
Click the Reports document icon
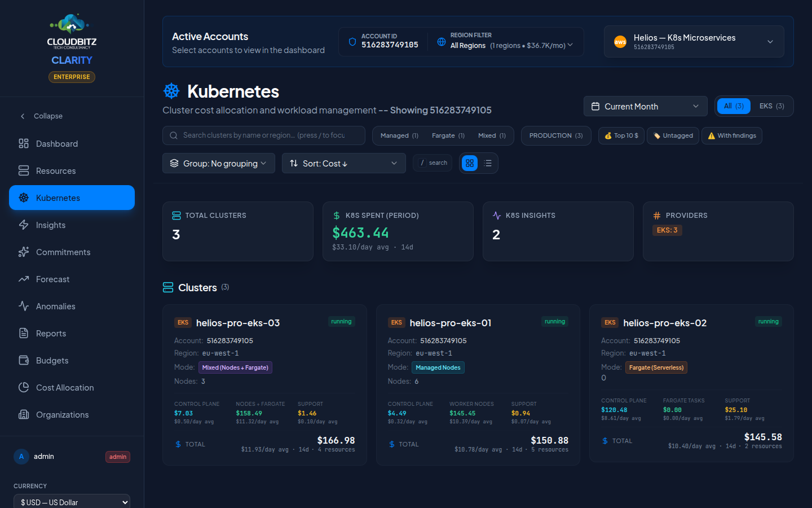[x=24, y=333]
